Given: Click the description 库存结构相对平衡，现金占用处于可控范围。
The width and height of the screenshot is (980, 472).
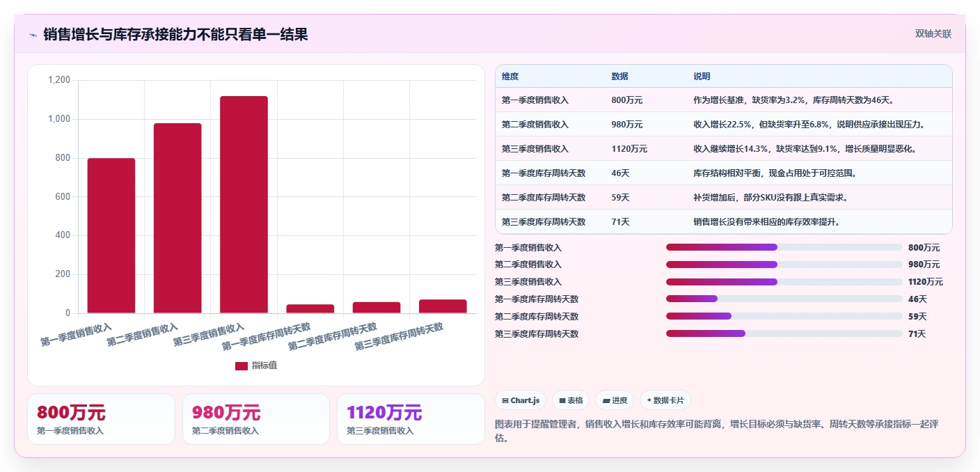Looking at the screenshot, I should click(x=775, y=173).
